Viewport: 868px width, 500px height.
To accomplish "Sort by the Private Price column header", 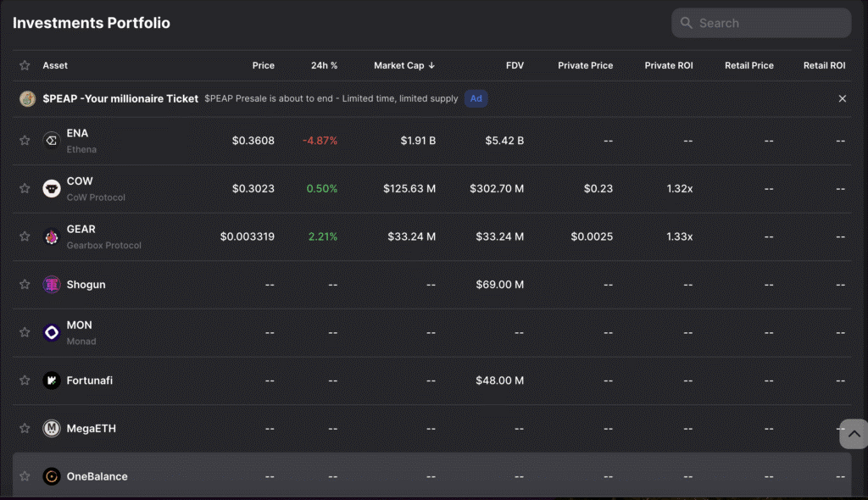I will click(585, 65).
